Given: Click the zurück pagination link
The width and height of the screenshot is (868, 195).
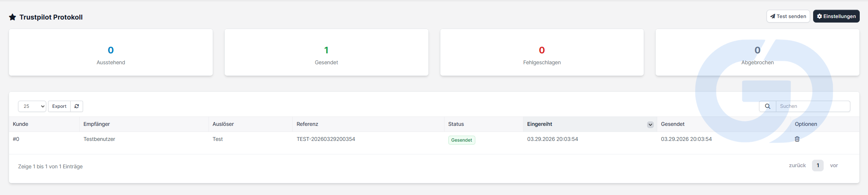Looking at the screenshot, I should pos(797,165).
